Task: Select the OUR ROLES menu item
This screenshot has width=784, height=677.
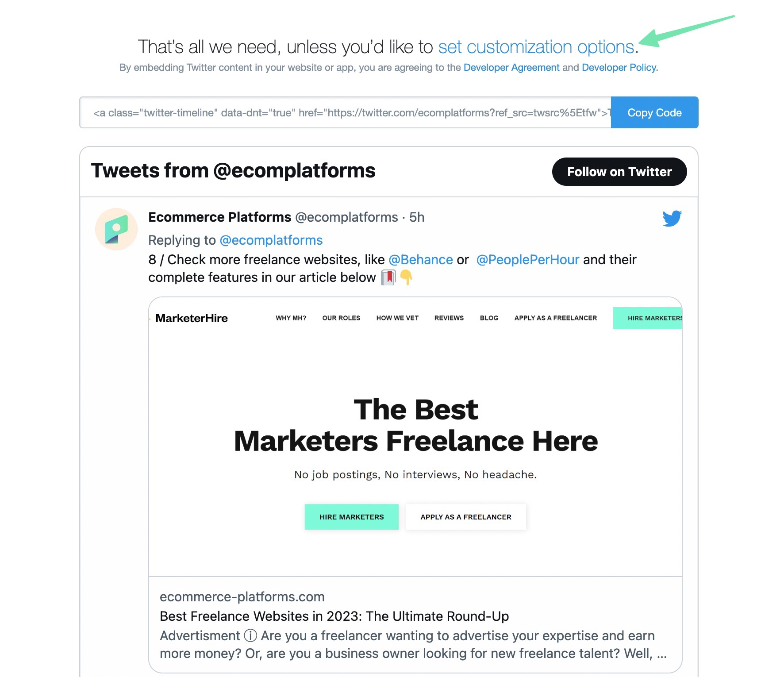Action: (341, 318)
